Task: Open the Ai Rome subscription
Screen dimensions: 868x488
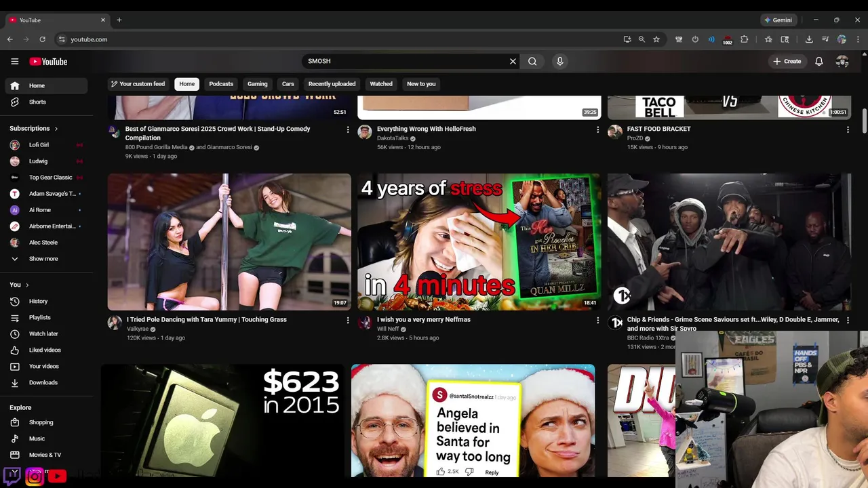Action: click(46, 210)
